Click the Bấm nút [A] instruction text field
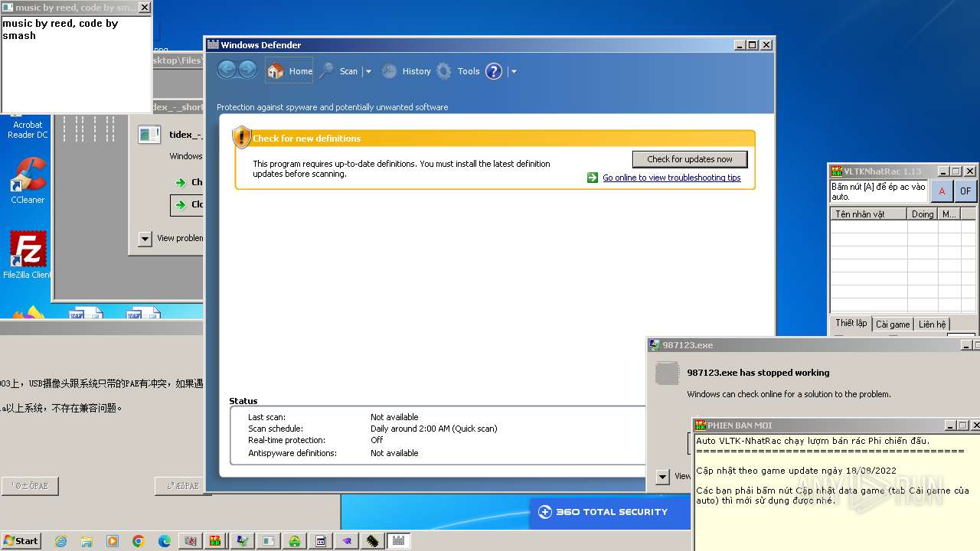The width and height of the screenshot is (980, 551). click(879, 191)
